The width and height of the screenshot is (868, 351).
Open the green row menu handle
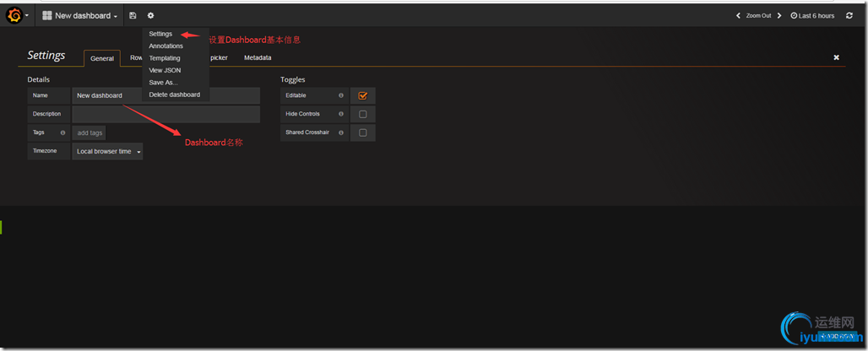coord(1,227)
